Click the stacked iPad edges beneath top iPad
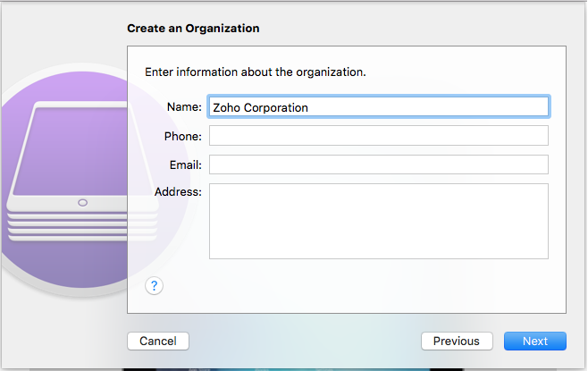The height and width of the screenshot is (371, 588). [82, 227]
